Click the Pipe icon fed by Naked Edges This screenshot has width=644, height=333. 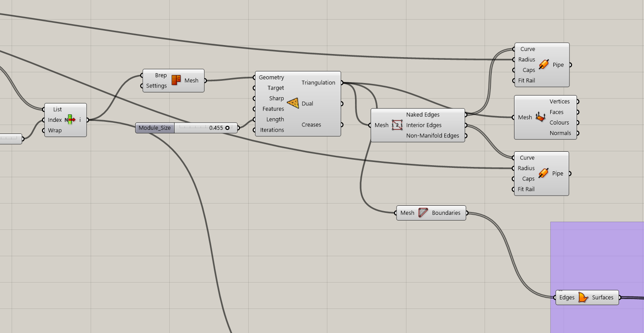pyautogui.click(x=543, y=65)
